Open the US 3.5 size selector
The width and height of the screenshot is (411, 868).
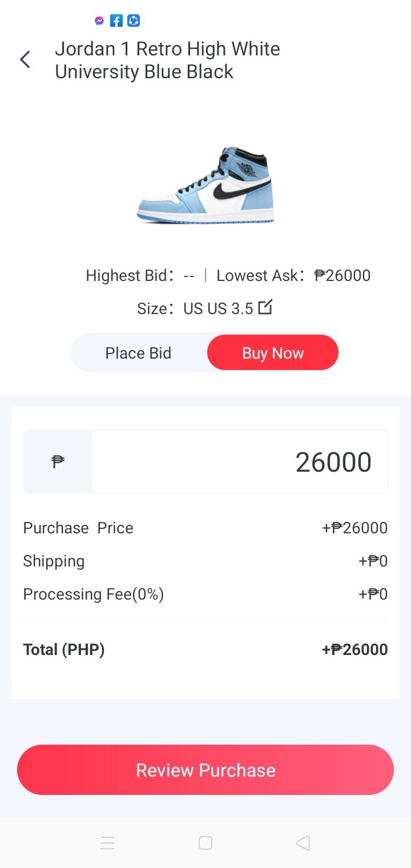point(217,309)
